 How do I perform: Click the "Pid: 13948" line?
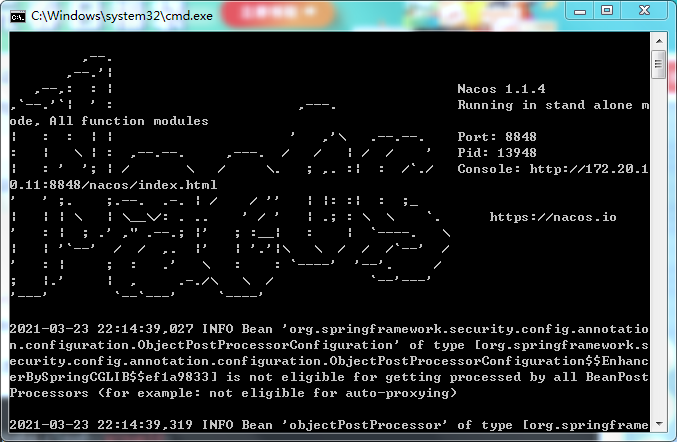[x=497, y=153]
